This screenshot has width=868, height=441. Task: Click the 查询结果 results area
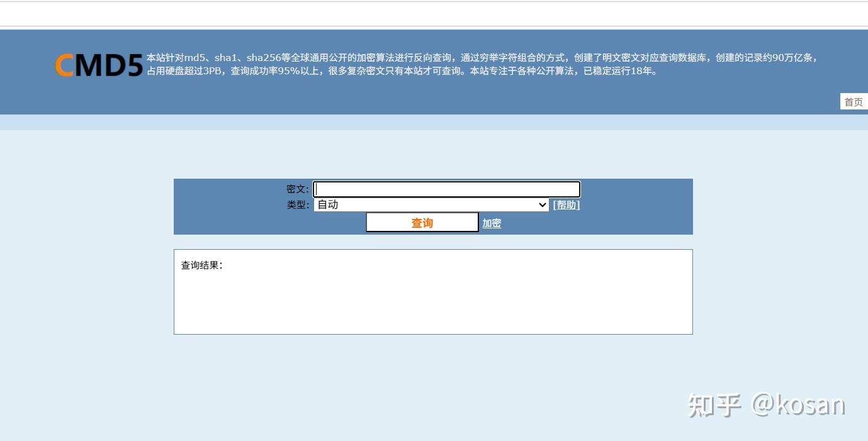[432, 291]
